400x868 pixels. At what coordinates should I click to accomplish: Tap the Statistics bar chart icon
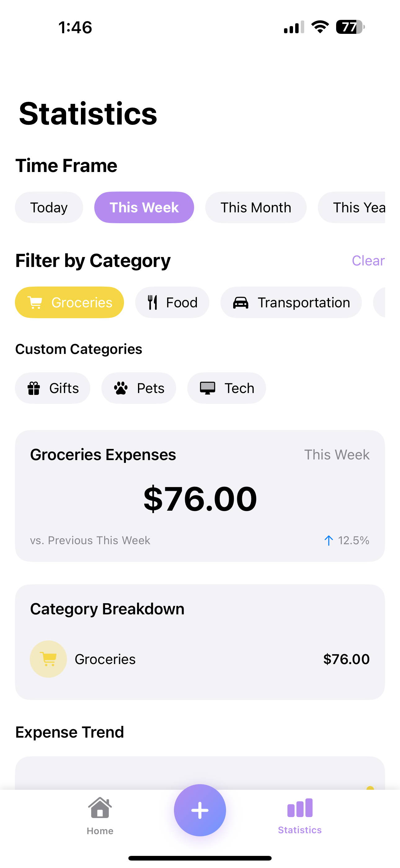click(300, 808)
